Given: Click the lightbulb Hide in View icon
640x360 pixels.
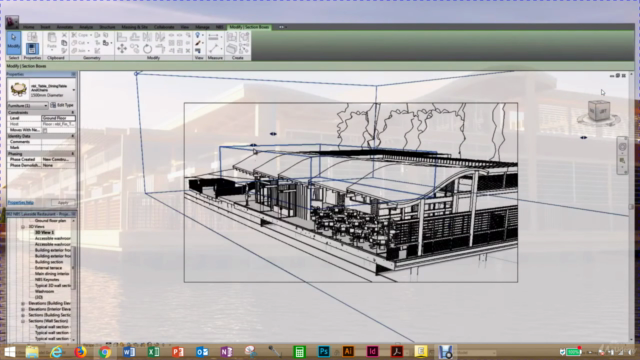Looking at the screenshot, I should click(198, 36).
